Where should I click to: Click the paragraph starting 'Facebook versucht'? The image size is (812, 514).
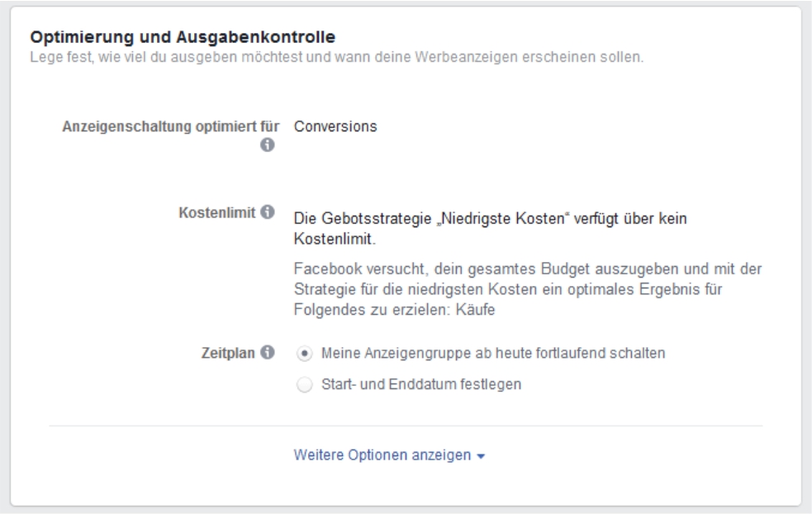pos(528,289)
